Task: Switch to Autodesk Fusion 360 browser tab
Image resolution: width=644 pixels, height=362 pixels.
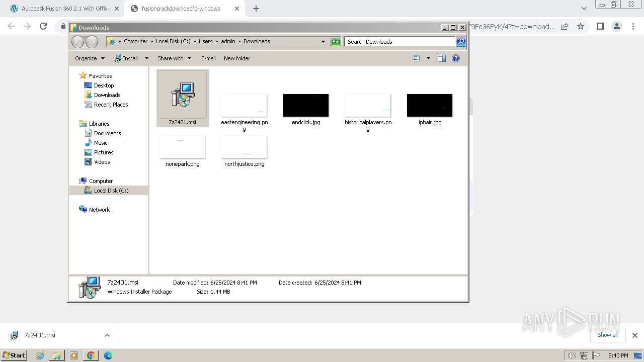Action: point(64,9)
